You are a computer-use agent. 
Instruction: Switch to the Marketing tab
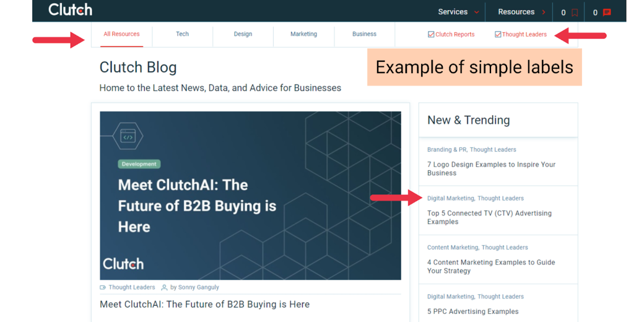point(303,34)
